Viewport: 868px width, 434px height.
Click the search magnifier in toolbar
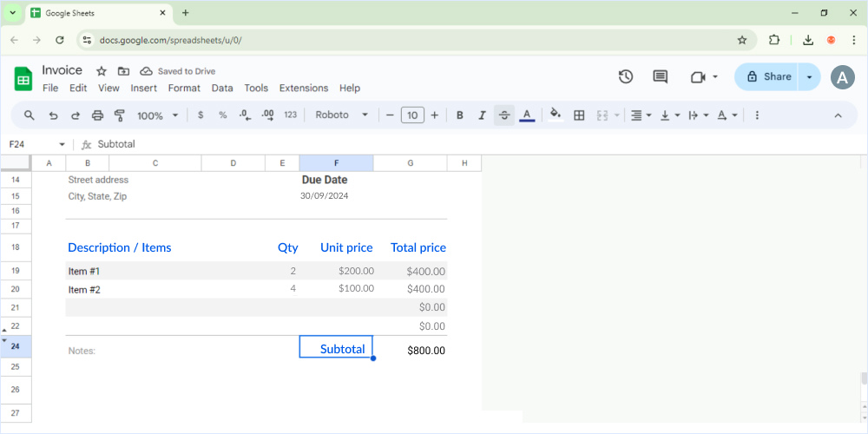pyautogui.click(x=30, y=115)
